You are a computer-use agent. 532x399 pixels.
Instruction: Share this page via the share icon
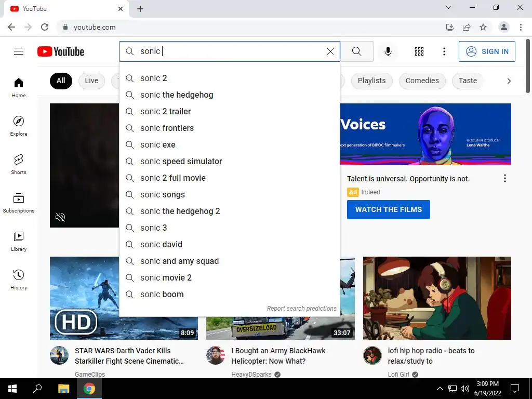pos(467,27)
